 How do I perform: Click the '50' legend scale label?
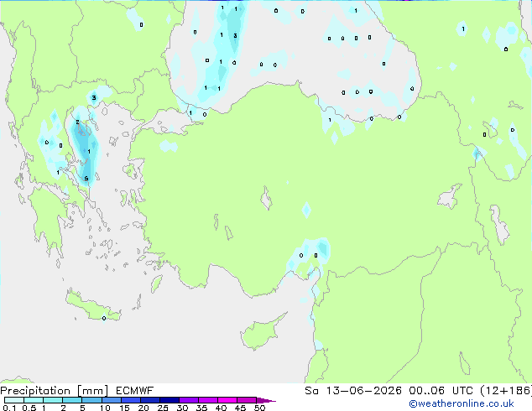[259, 408]
